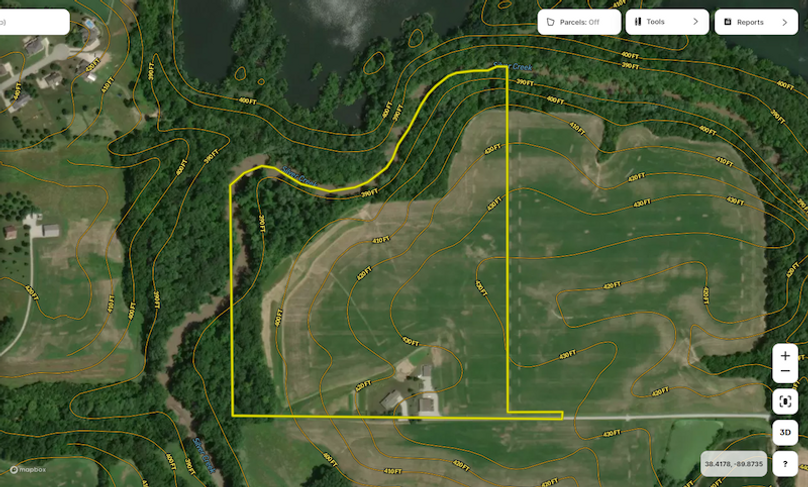The height and width of the screenshot is (487, 808).
Task: Click the yellow parcel boundary's south edge
Action: coord(370,416)
